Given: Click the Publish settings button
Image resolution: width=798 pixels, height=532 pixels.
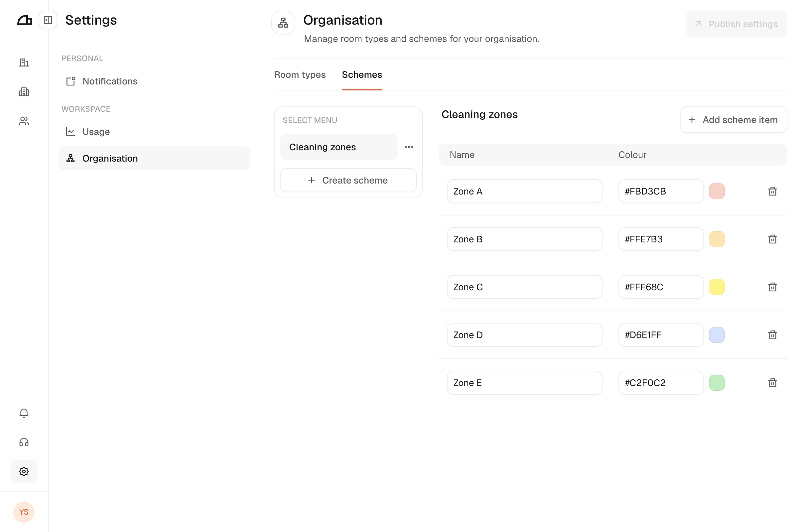Looking at the screenshot, I should [736, 24].
